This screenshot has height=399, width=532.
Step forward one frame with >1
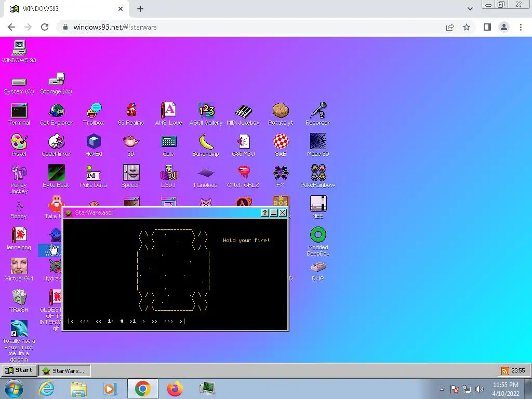(x=132, y=321)
